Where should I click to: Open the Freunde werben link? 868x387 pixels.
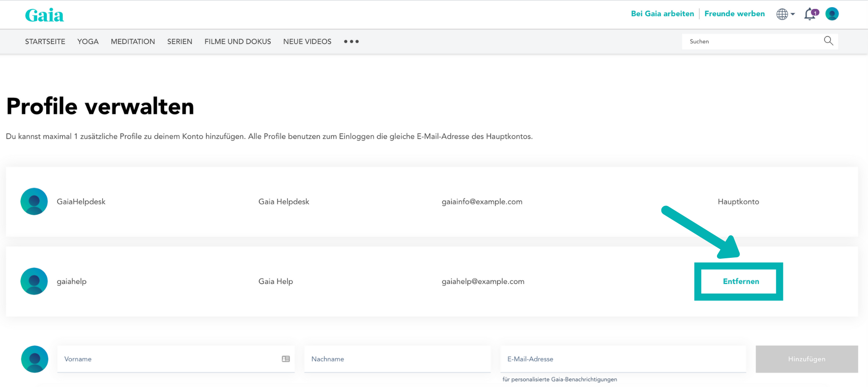pyautogui.click(x=735, y=14)
